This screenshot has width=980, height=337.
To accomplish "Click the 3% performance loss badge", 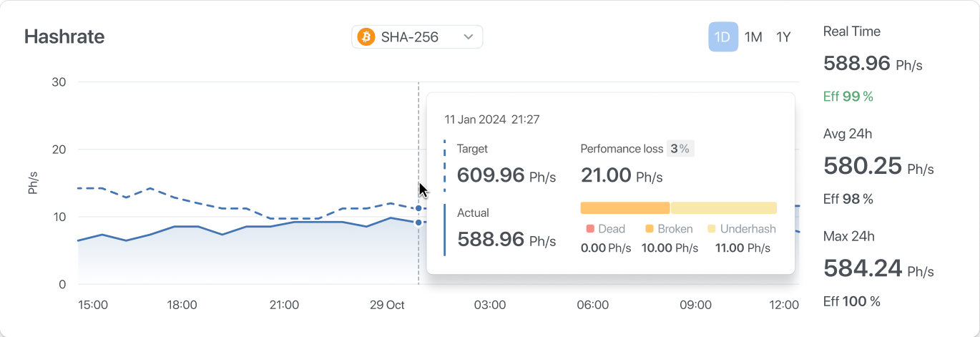I will coord(680,149).
